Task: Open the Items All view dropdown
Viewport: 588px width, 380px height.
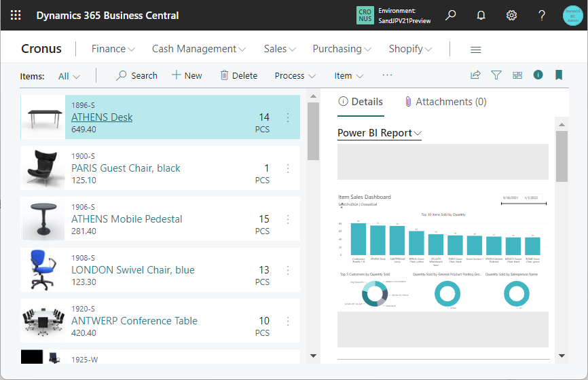Action: (69, 77)
